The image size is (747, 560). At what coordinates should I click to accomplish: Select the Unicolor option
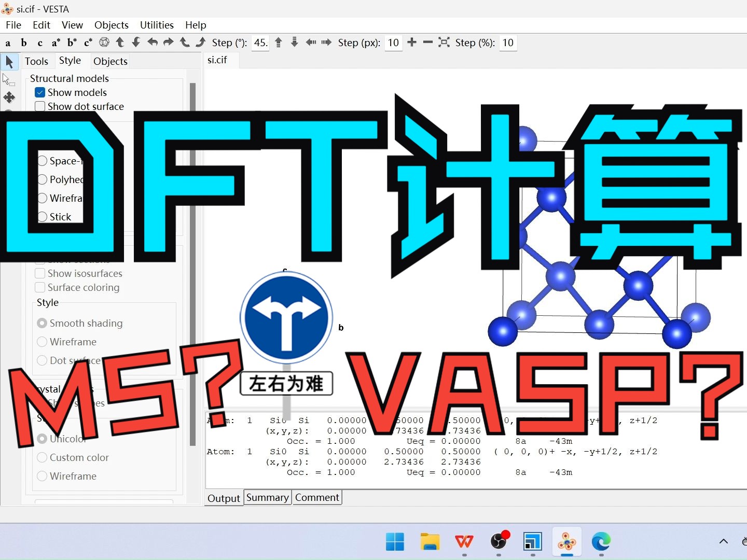click(42, 439)
